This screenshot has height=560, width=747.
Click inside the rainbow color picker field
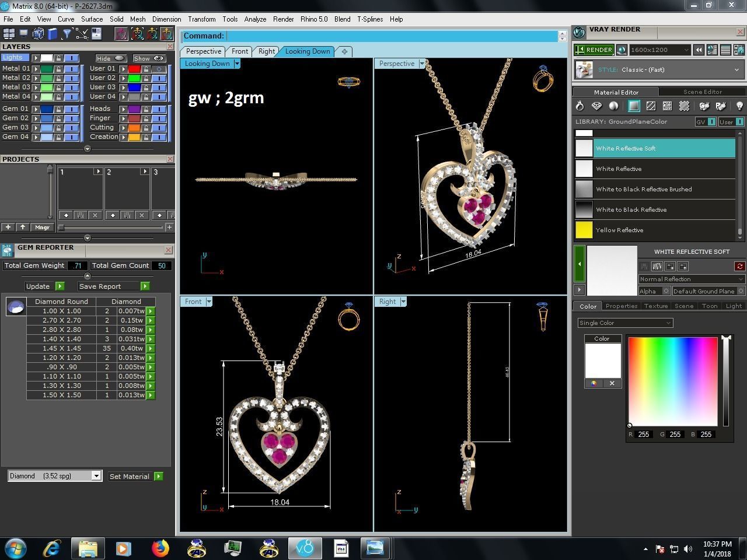[673, 381]
